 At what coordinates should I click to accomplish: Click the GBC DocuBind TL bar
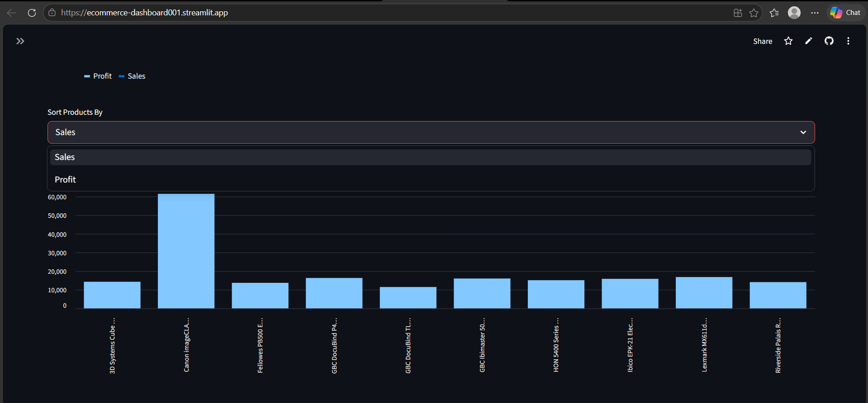(408, 298)
